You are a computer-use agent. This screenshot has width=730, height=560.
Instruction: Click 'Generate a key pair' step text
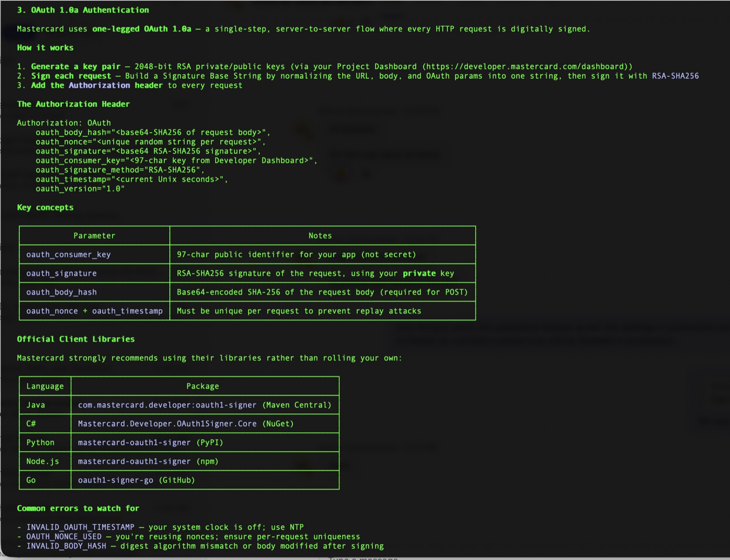[76, 67]
